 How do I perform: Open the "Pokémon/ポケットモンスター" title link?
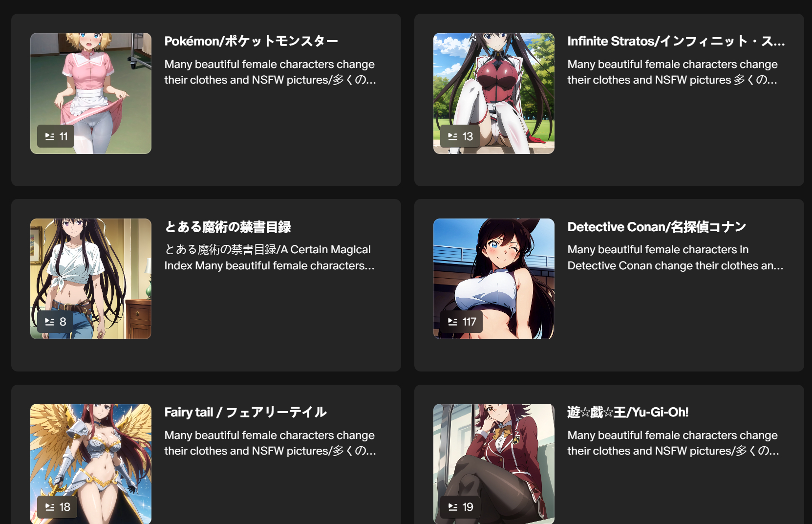(x=251, y=41)
